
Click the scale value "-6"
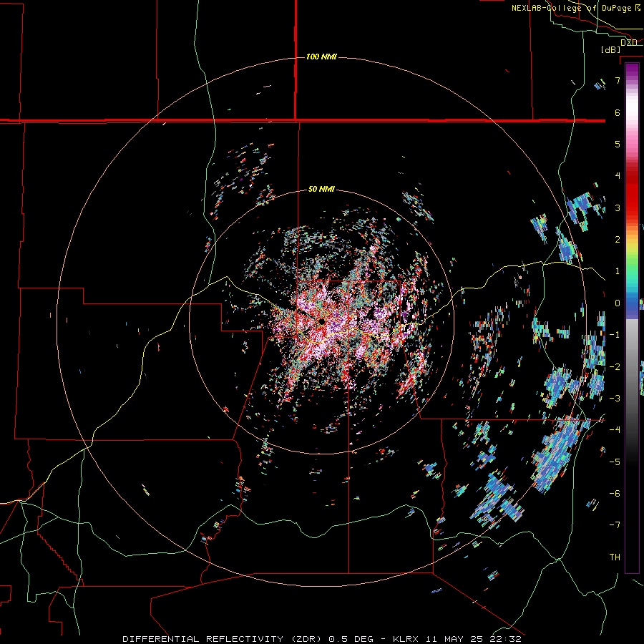pyautogui.click(x=615, y=494)
